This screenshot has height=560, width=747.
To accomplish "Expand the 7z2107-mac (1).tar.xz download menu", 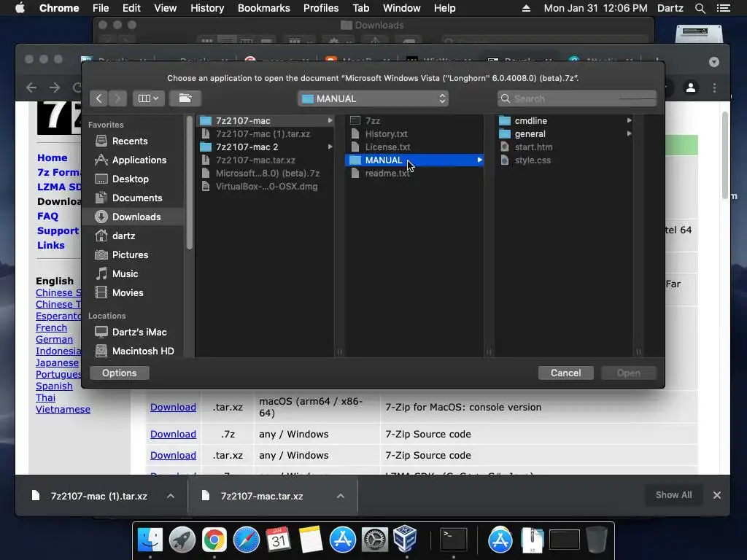I will 171,496.
